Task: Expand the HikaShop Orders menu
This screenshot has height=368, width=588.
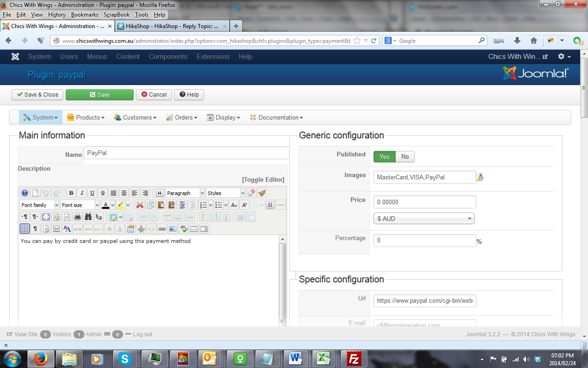Action: 182,117
